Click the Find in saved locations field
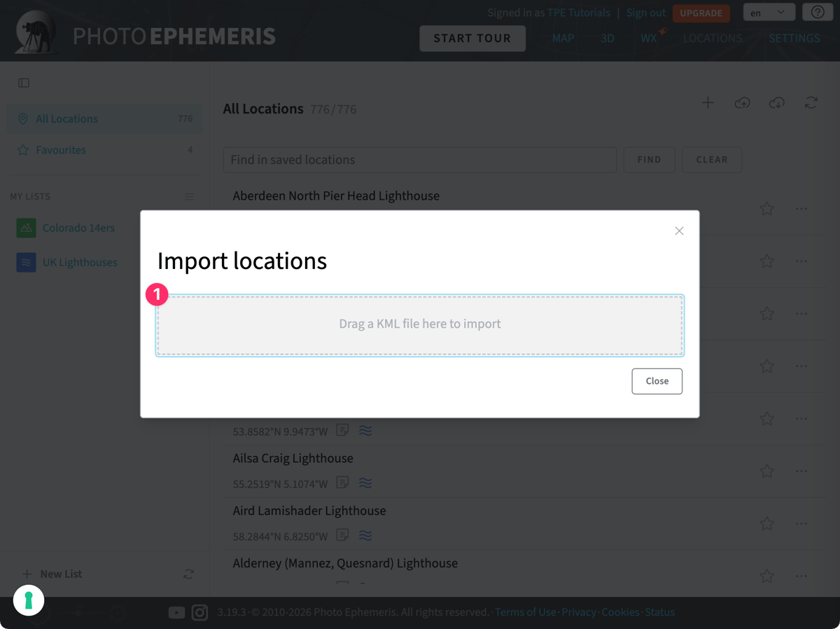The image size is (840, 629). [x=420, y=160]
